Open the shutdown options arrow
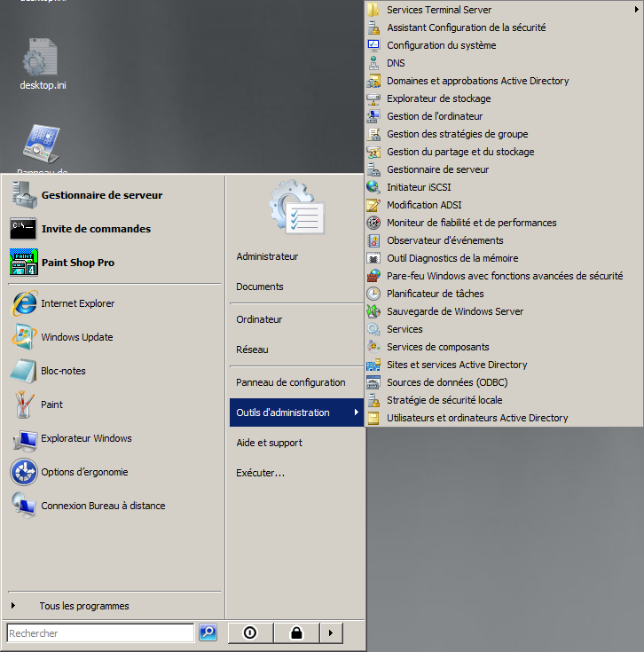 coord(330,632)
